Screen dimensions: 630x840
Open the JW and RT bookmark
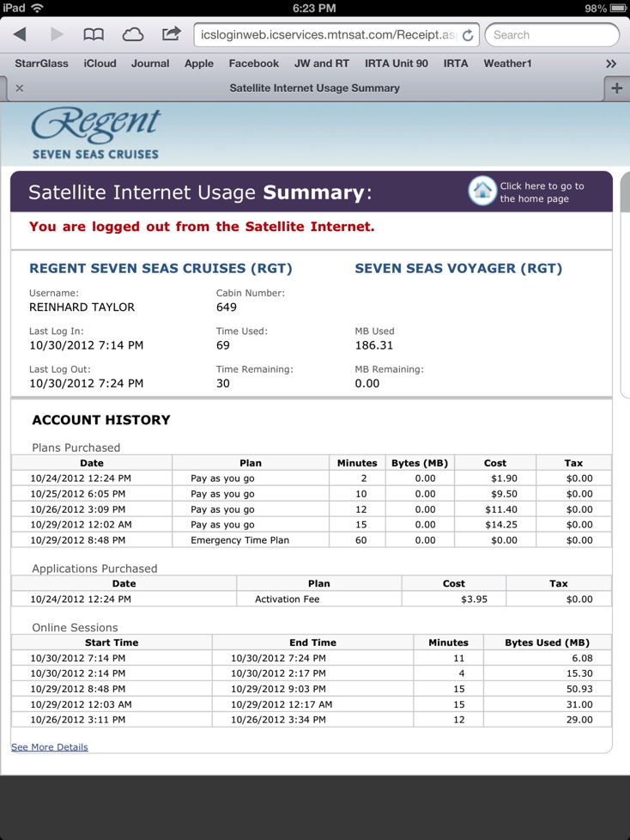pyautogui.click(x=322, y=64)
